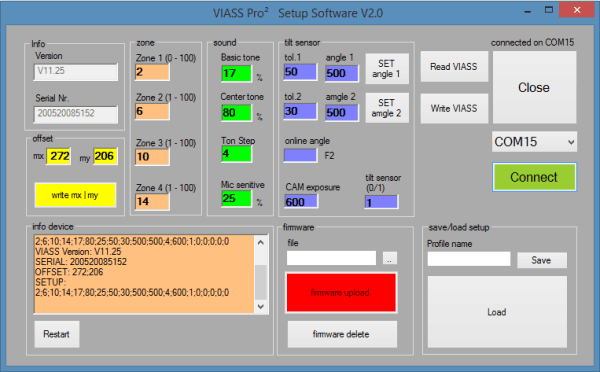Click the info device scrollbar thumb
600x372 pixels.
coord(261,282)
